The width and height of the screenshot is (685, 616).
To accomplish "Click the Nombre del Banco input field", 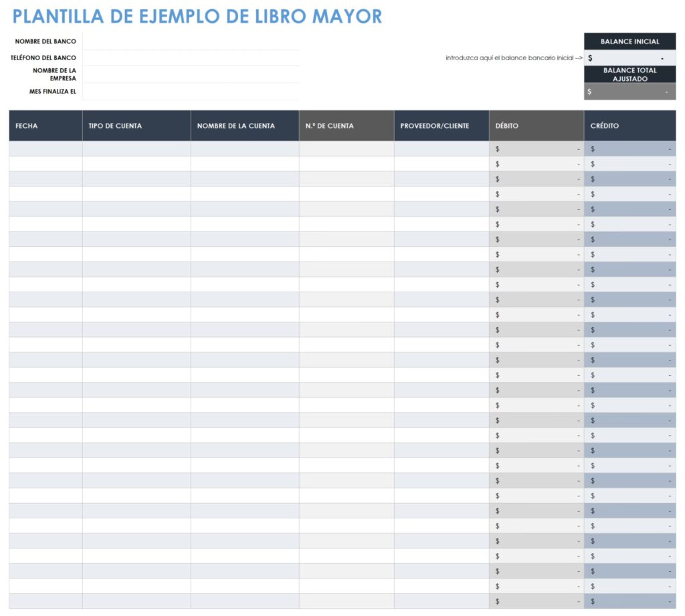I will (191, 41).
